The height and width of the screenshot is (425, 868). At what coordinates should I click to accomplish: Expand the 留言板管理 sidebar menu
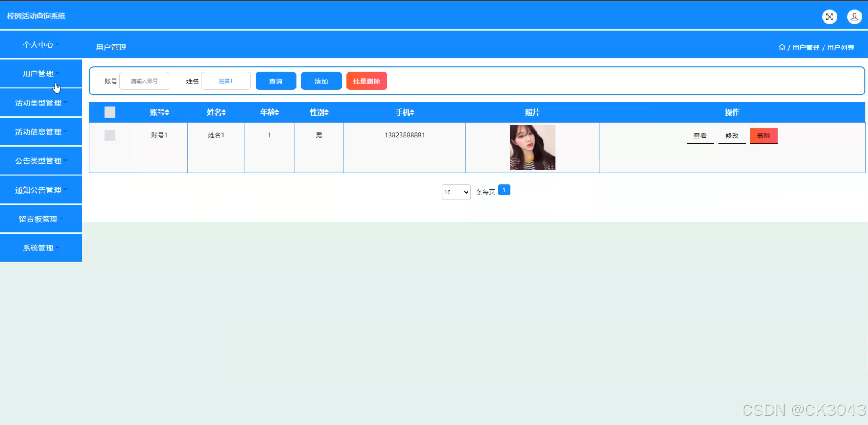tap(41, 219)
